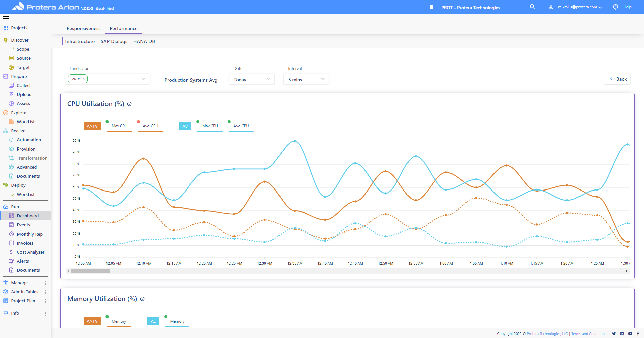Click the Back button

pos(617,79)
